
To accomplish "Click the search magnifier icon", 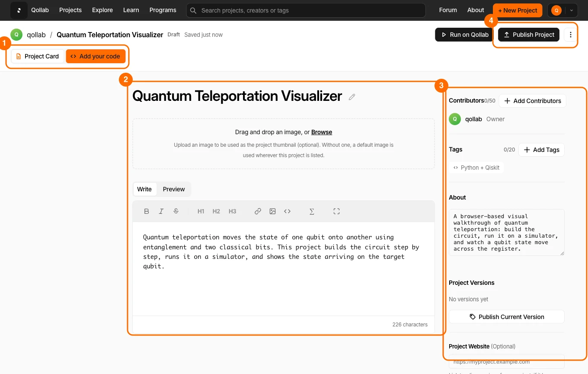I will [x=193, y=10].
